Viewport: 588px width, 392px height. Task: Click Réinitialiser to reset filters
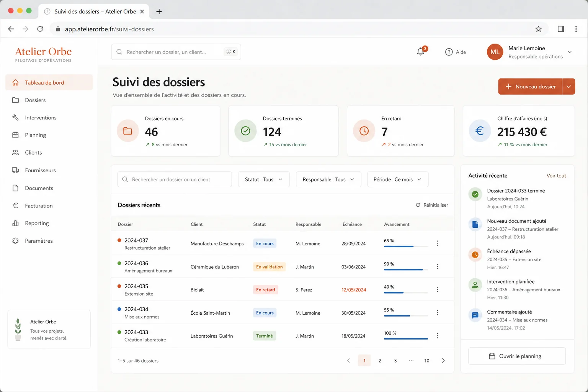click(432, 205)
